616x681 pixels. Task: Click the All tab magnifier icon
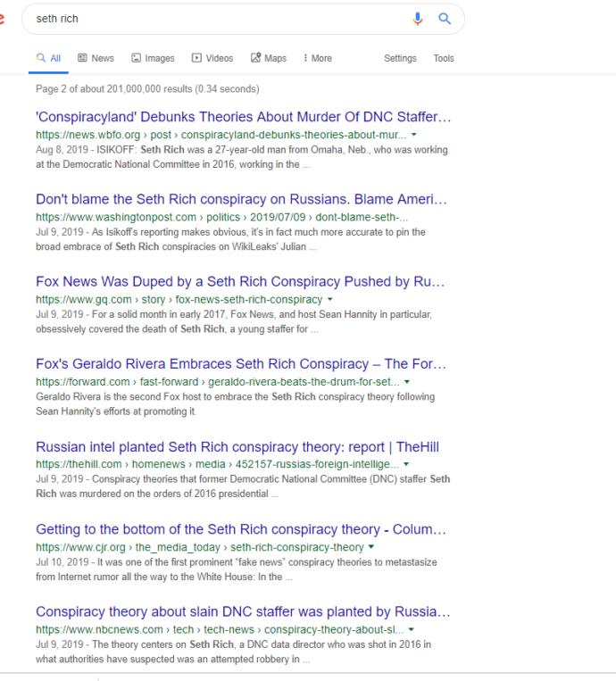pos(41,58)
